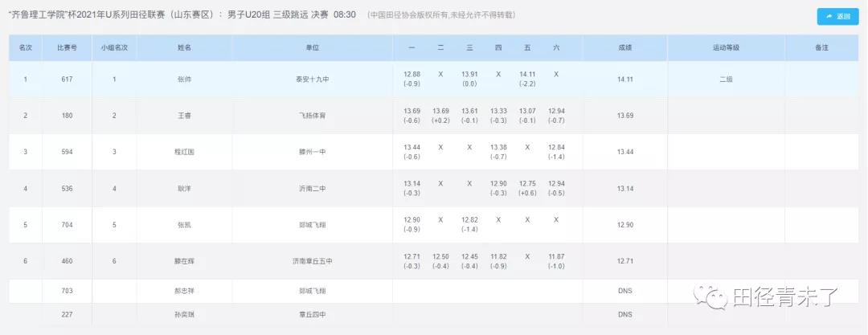Select bib number 536 cell
This screenshot has width=868, height=335.
[67, 188]
